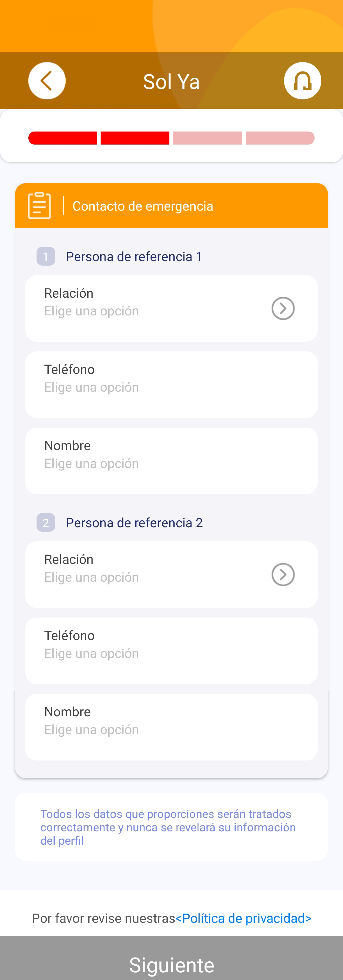
Task: Expand Relación chevron for reference person 1
Action: click(x=283, y=308)
